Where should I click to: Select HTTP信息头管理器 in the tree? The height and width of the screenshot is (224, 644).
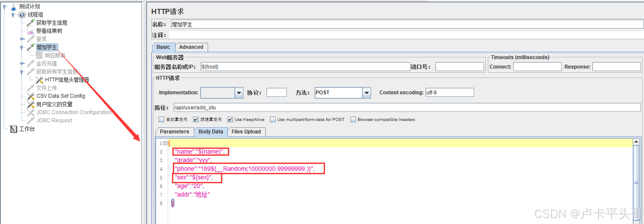pos(67,80)
